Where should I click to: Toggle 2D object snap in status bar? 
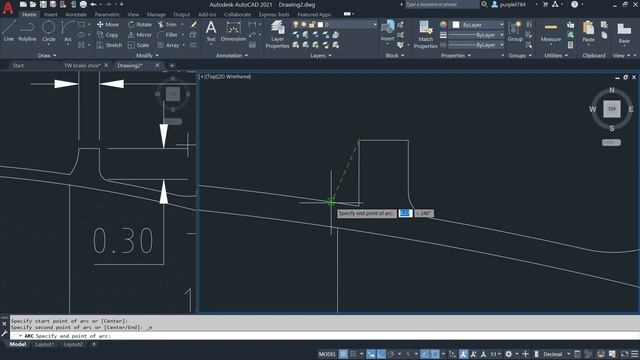[435, 354]
